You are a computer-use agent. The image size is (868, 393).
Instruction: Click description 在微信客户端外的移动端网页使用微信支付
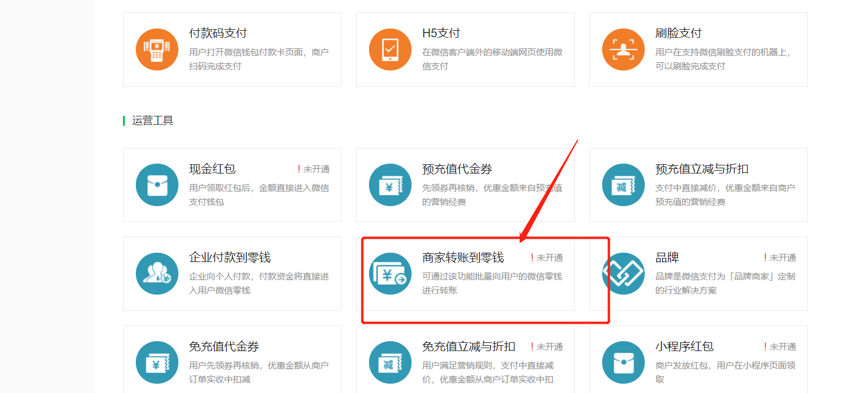[493, 59]
